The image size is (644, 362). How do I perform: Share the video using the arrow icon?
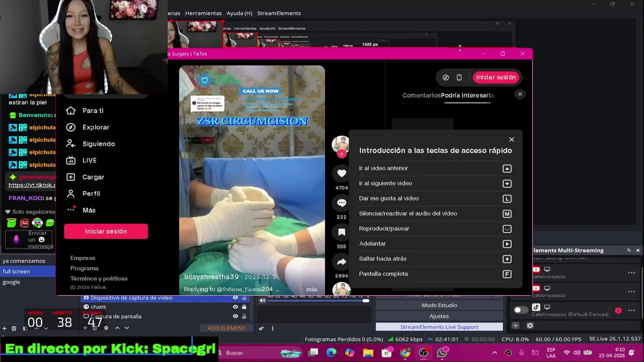342,262
